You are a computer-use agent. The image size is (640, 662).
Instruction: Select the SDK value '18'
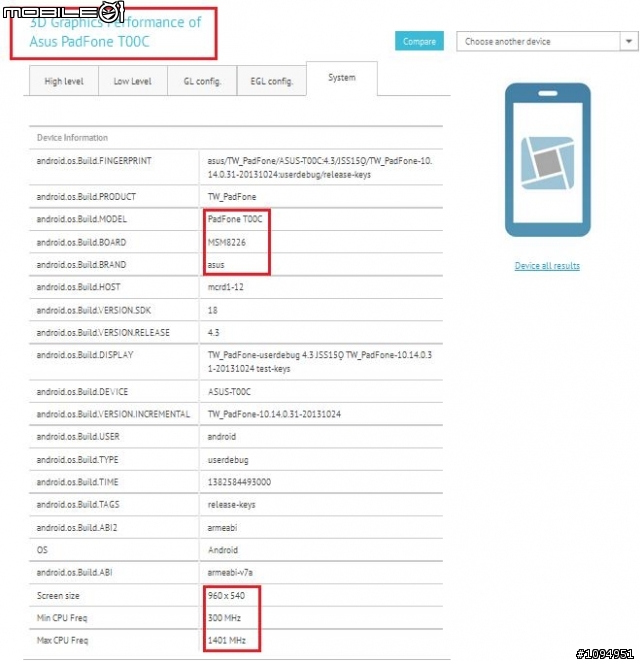coord(212,310)
